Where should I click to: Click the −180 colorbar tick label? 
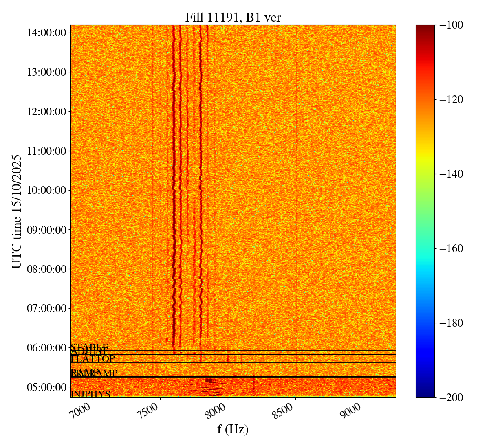pos(449,323)
